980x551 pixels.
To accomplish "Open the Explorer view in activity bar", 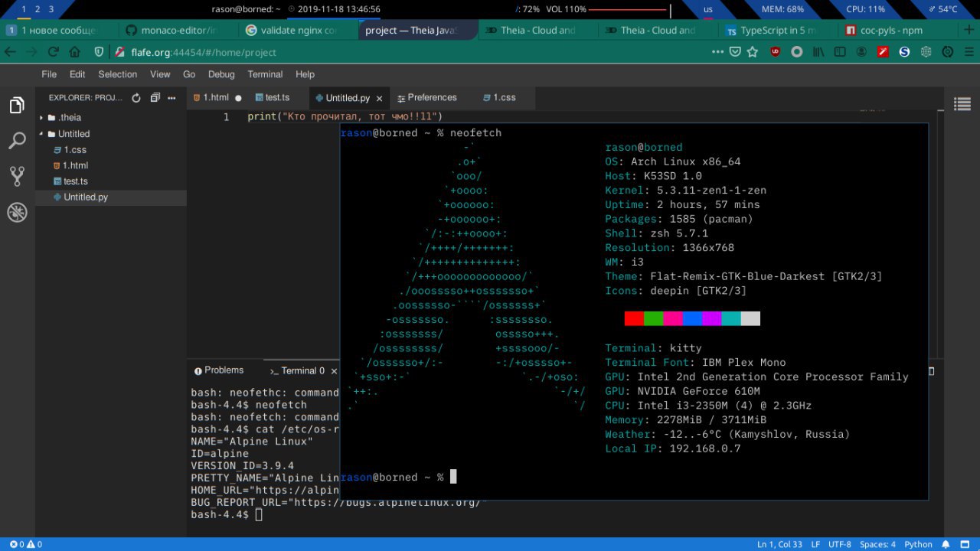I will click(x=17, y=106).
